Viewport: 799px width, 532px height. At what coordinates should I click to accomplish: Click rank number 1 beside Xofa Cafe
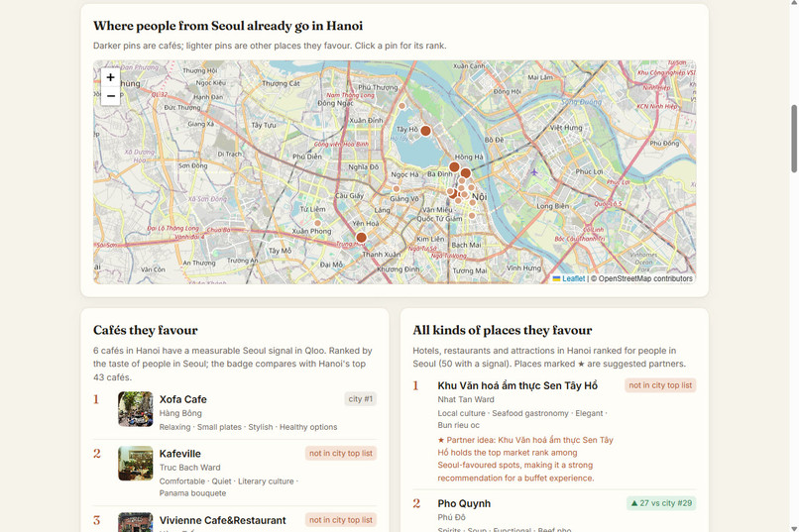(x=96, y=399)
